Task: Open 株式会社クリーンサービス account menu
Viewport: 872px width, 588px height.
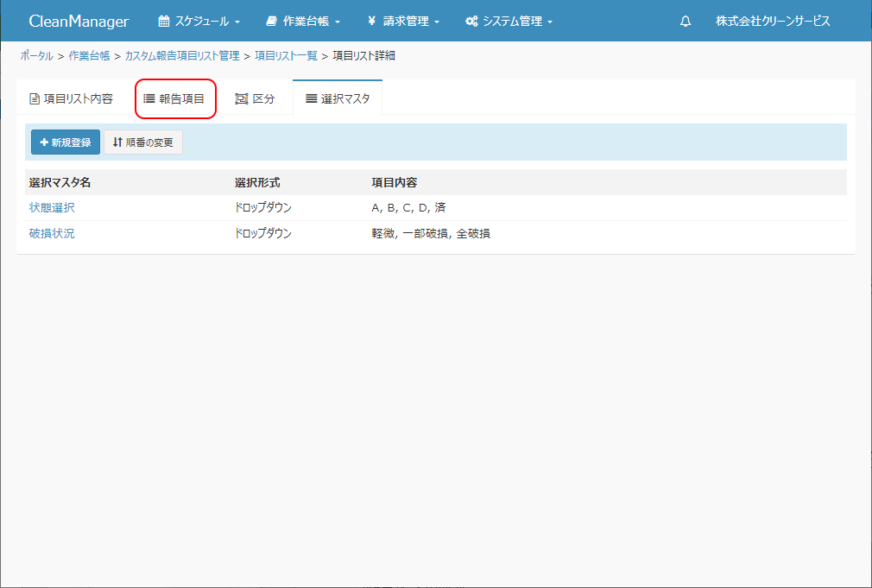Action: tap(773, 22)
